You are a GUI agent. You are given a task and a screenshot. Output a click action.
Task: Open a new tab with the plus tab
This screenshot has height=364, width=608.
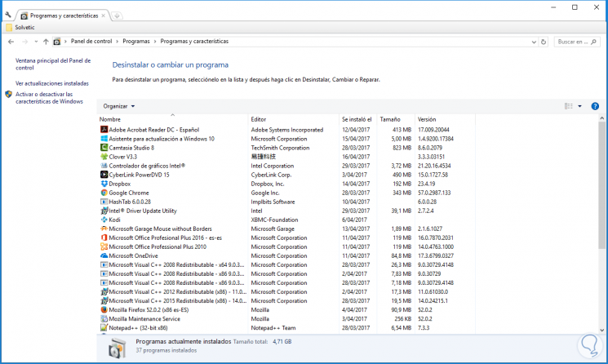click(117, 16)
